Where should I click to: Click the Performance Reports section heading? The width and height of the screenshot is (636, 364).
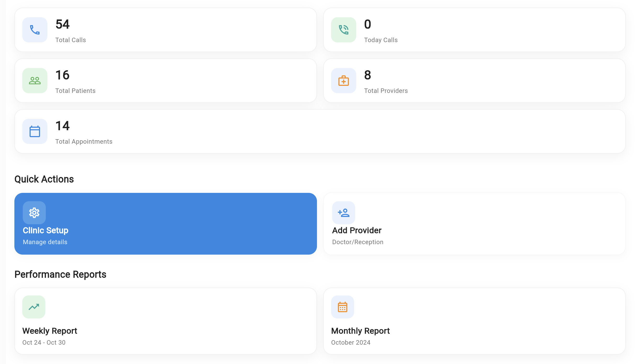[60, 275]
